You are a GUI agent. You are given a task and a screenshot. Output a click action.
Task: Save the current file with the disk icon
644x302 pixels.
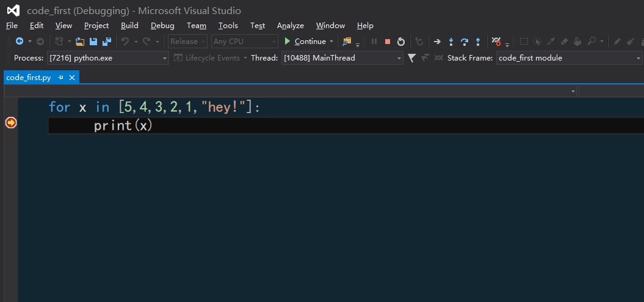[x=93, y=41]
